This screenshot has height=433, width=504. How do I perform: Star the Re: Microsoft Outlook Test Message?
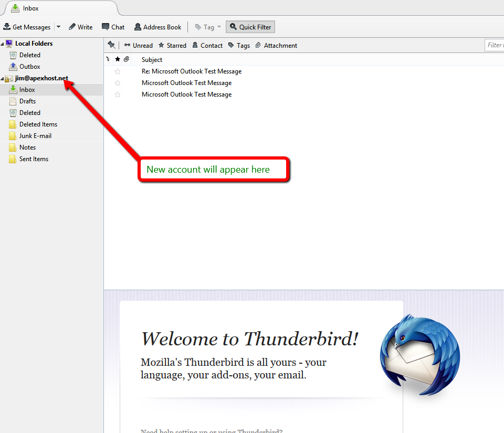[118, 71]
